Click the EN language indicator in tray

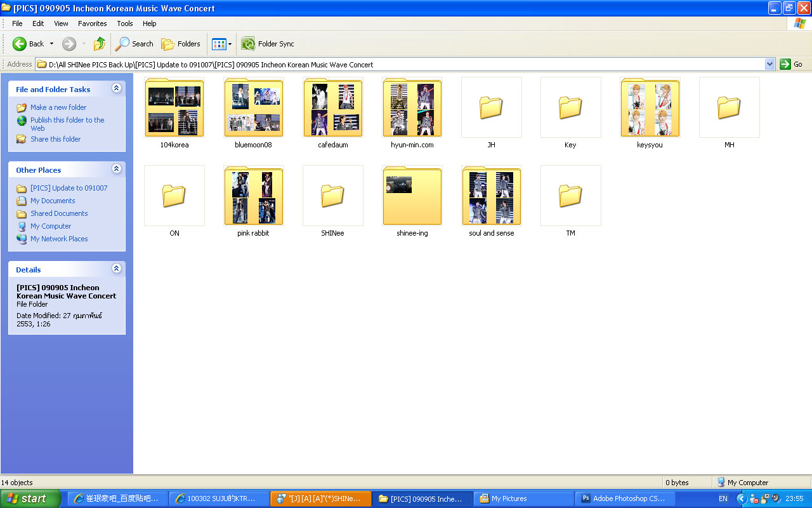pyautogui.click(x=723, y=498)
